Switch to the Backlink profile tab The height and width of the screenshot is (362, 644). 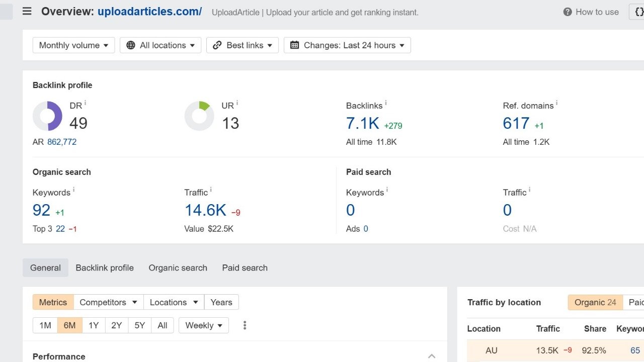tap(105, 268)
